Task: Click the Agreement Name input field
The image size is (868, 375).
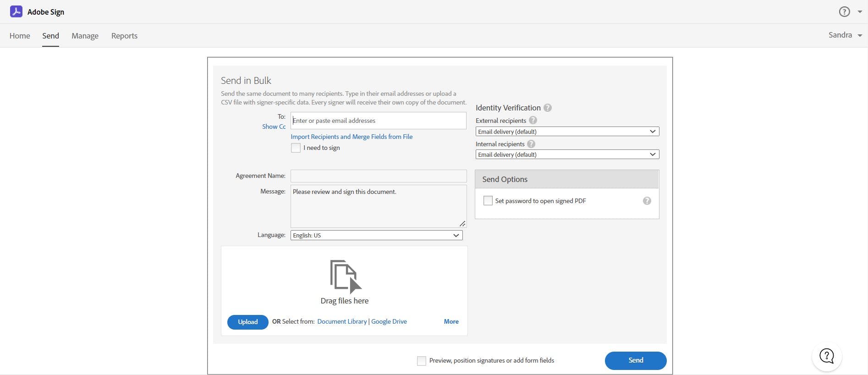Action: (379, 176)
